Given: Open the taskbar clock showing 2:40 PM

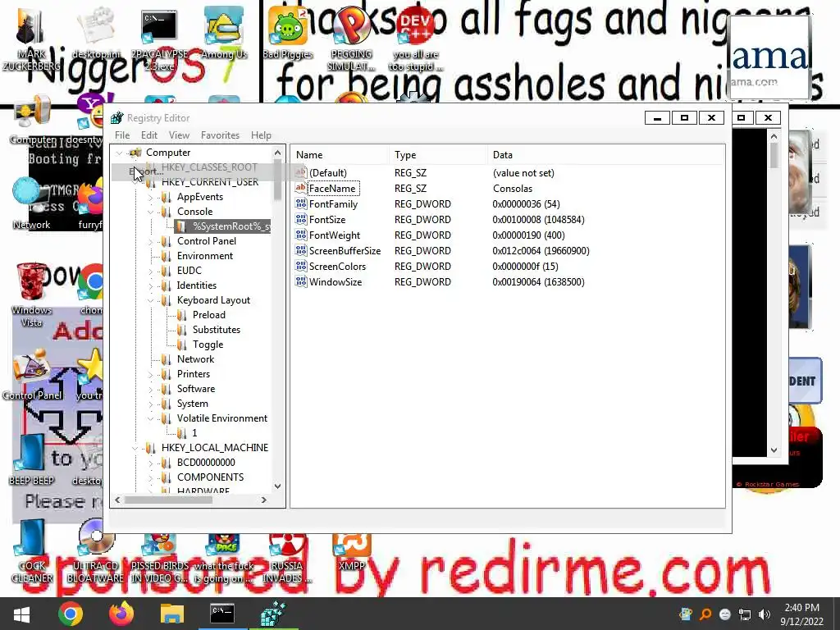Looking at the screenshot, I should 802,614.
